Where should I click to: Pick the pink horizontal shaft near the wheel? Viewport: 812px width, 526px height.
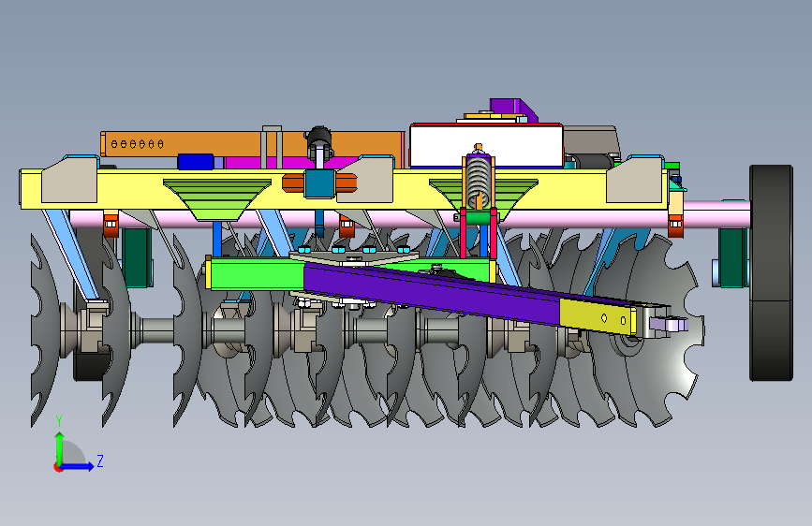716,213
